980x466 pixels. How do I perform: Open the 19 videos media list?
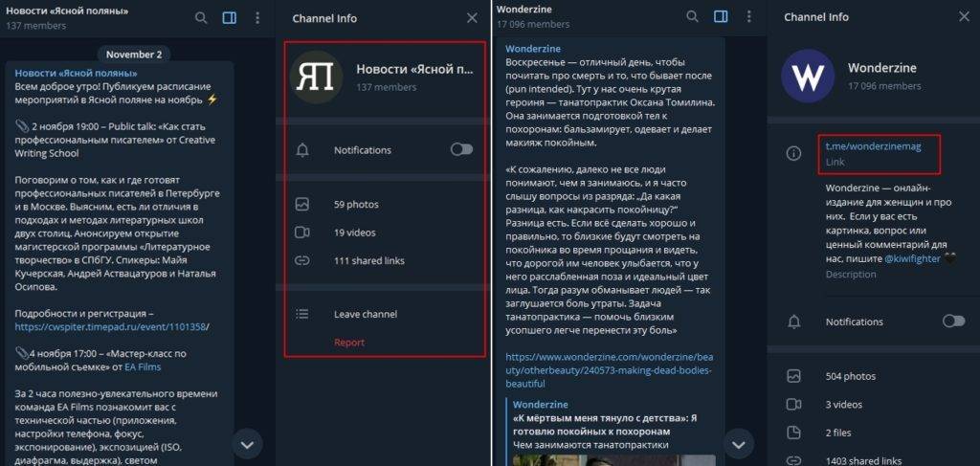356,232
